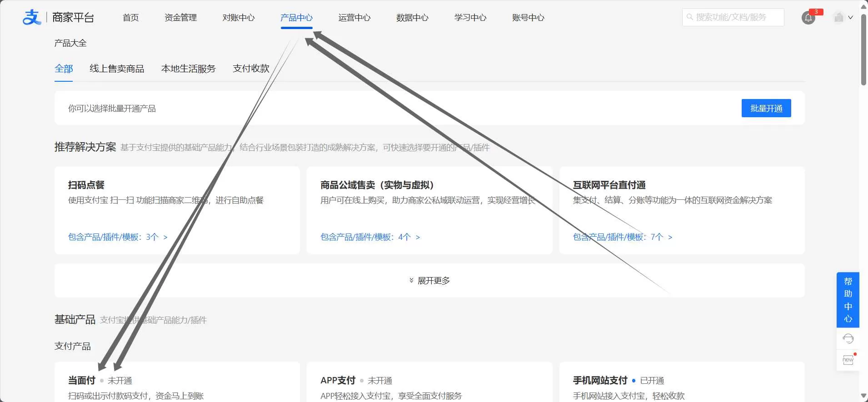Image resolution: width=868 pixels, height=402 pixels.
Task: Click the vertical page scrollbar
Action: click(863, 50)
